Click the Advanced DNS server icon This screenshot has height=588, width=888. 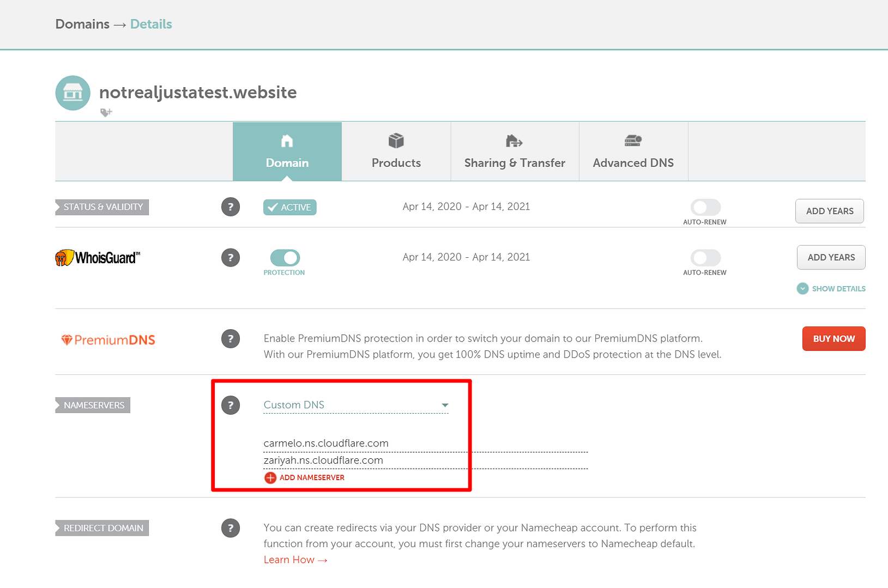pos(632,141)
